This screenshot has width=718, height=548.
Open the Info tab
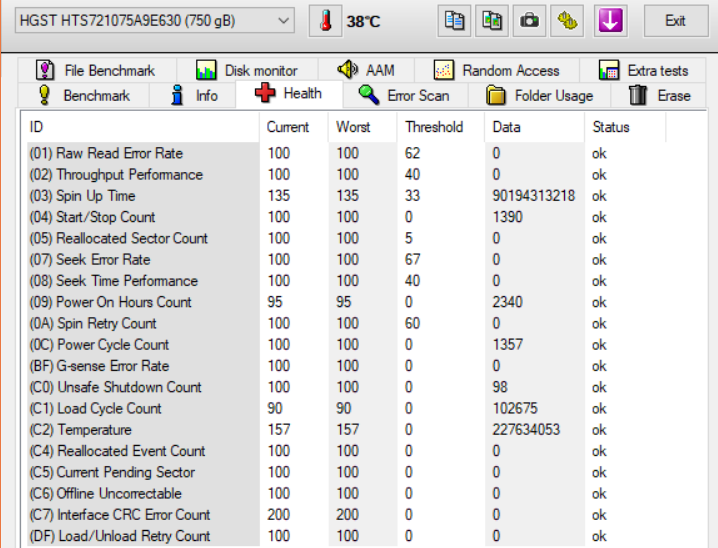pyautogui.click(x=192, y=96)
